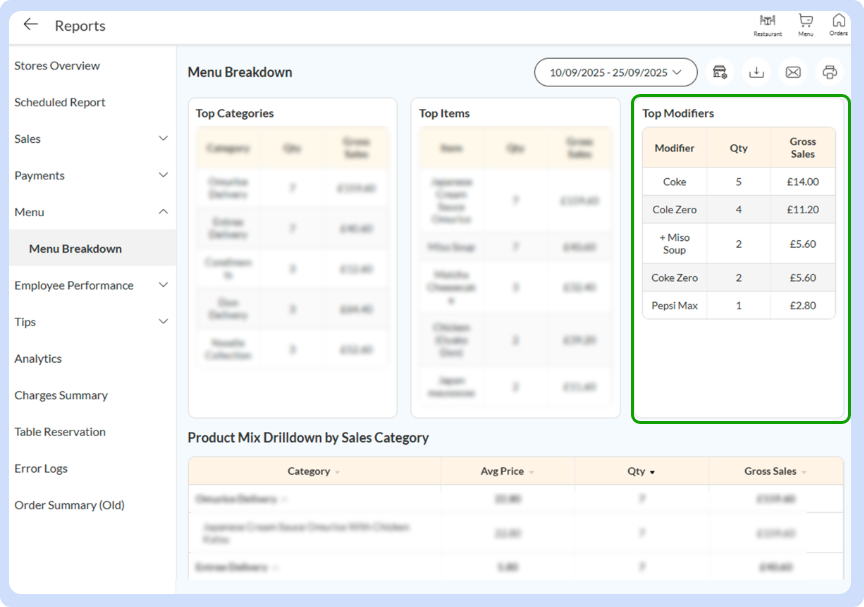864x607 pixels.
Task: Email the report via envelope icon
Action: [x=793, y=72]
